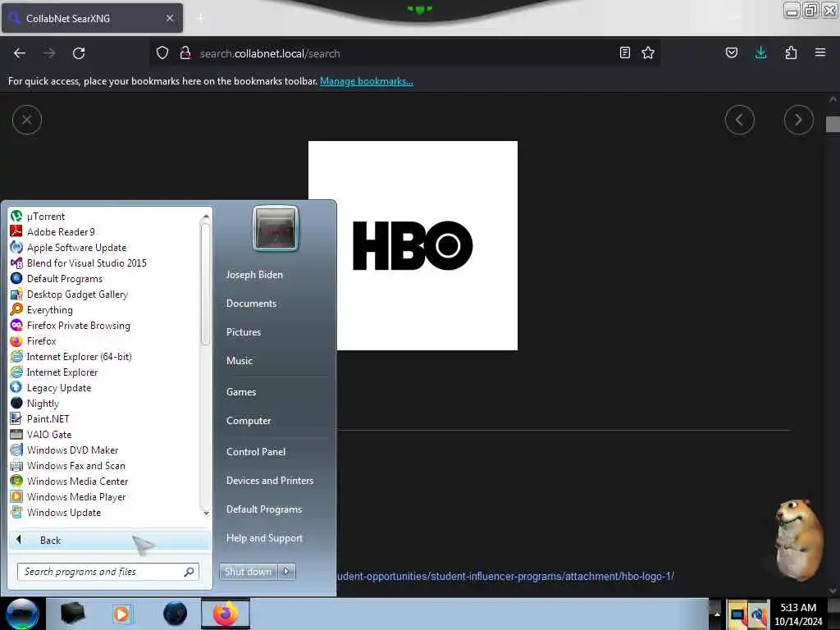Reload the current page
Image resolution: width=840 pixels, height=630 pixels.
[x=79, y=53]
